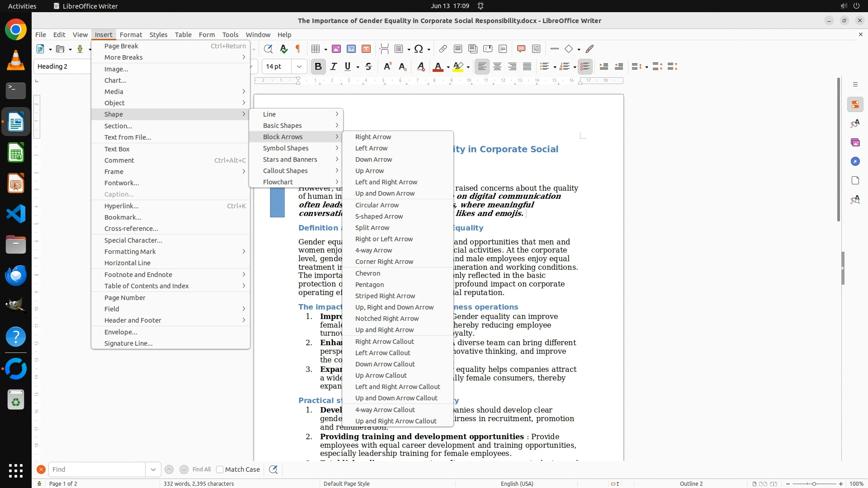Toggle the ordered list button
Viewport: 868px width, 488px height.
[x=564, y=66]
